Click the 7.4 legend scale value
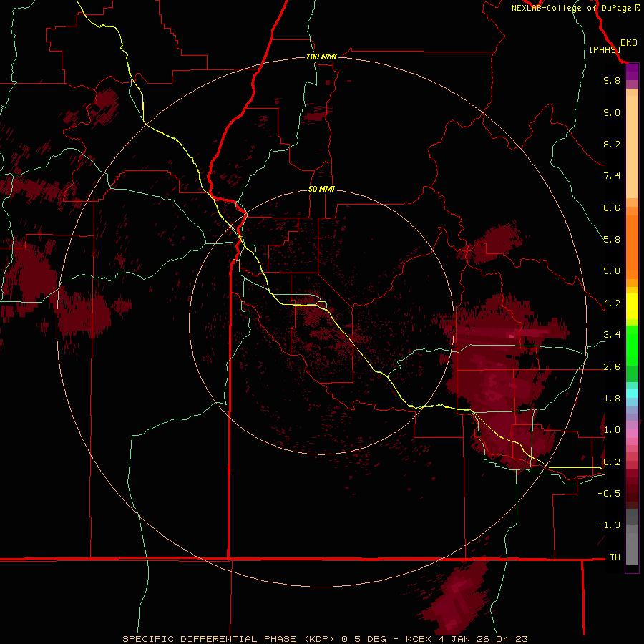This screenshot has height=644, width=644. coord(612,176)
